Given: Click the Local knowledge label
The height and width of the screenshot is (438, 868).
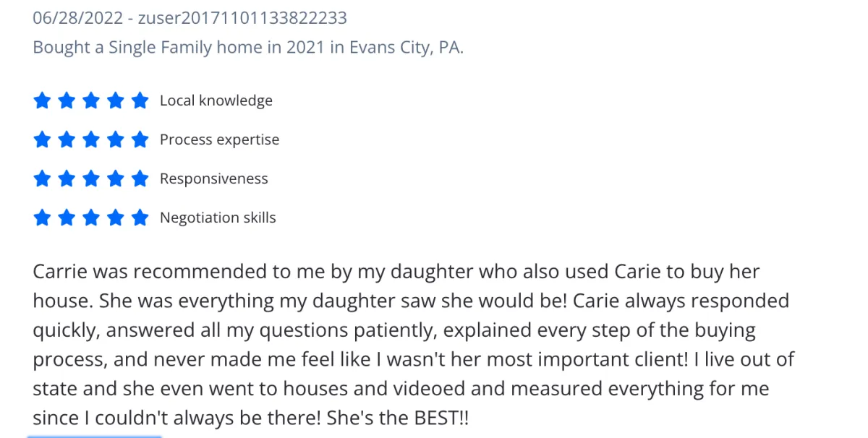Looking at the screenshot, I should point(216,100).
